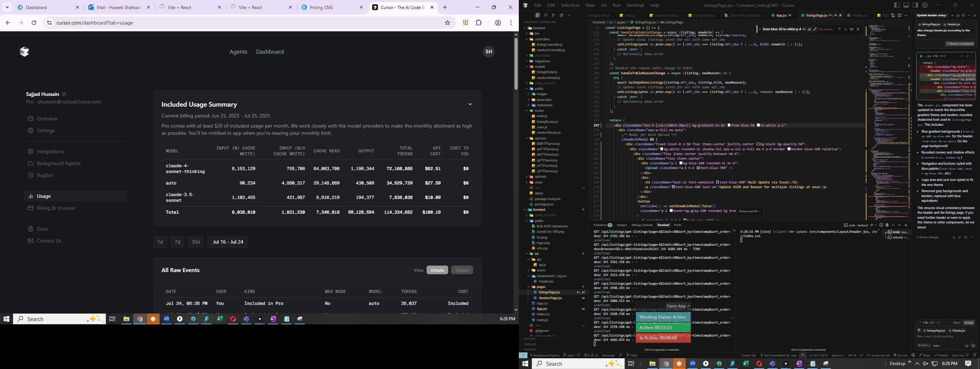The image size is (980, 369).
Task: Open Background Agents in dashboard sidebar
Action: tap(59, 163)
